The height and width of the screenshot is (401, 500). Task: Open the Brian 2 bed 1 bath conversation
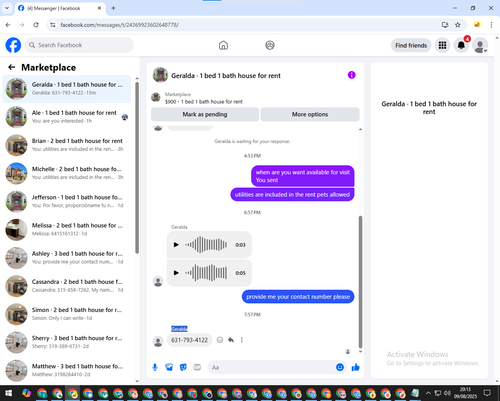[x=67, y=145]
